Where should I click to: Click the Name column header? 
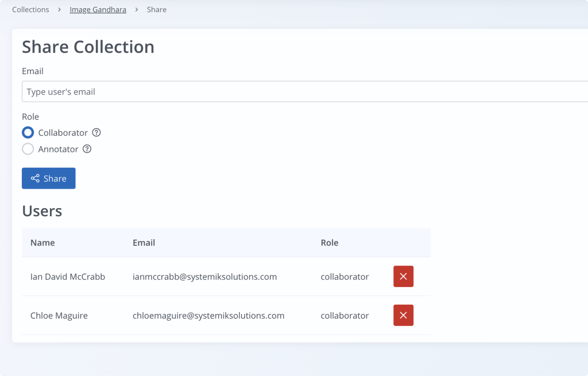click(x=42, y=243)
